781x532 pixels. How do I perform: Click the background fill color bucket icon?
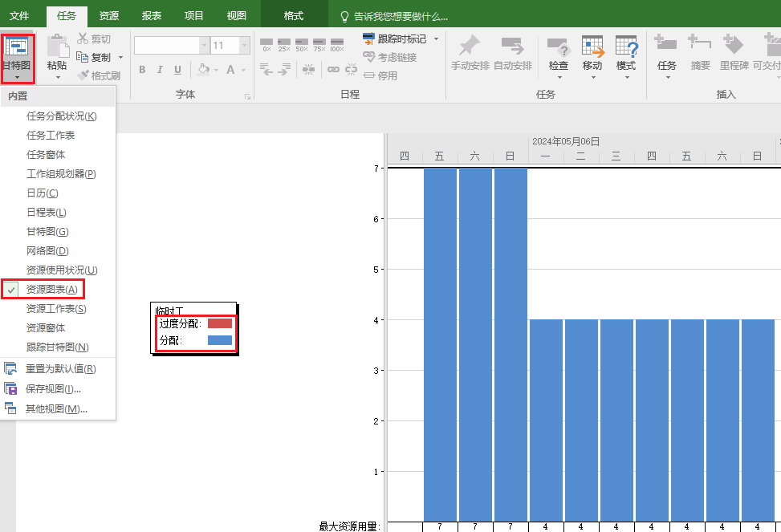pos(203,69)
